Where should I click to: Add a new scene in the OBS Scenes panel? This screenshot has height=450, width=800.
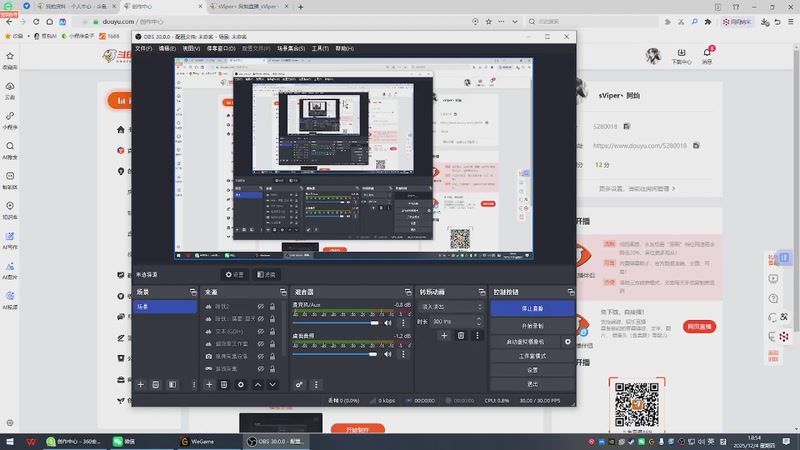(x=141, y=385)
